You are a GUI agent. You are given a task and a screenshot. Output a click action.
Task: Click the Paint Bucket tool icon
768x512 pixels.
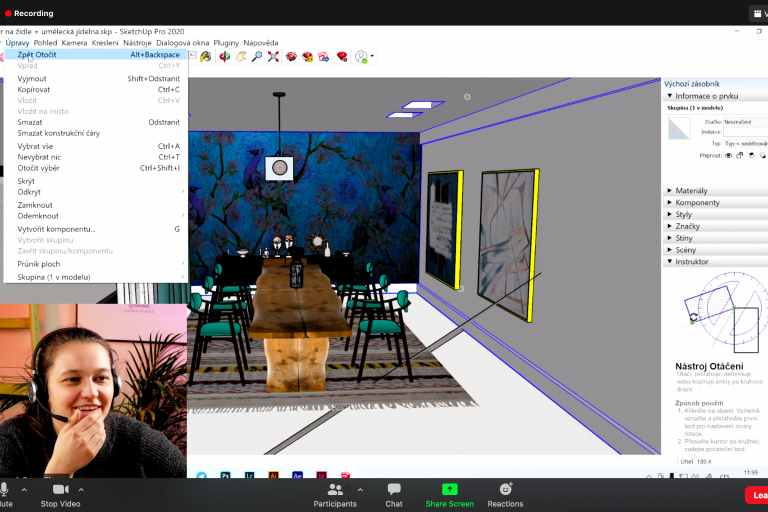205,57
